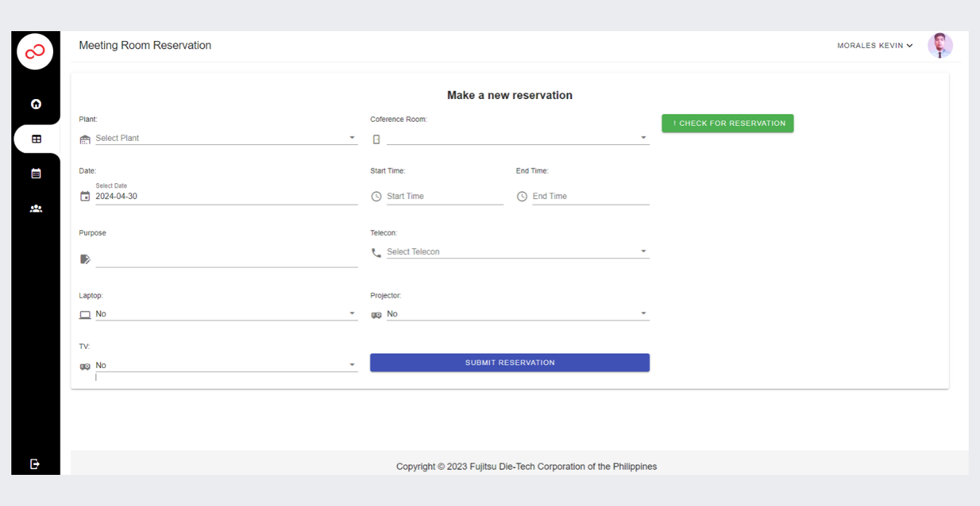Open the MORALES KEVIN user menu
The height and width of the screenshot is (506, 980).
875,45
